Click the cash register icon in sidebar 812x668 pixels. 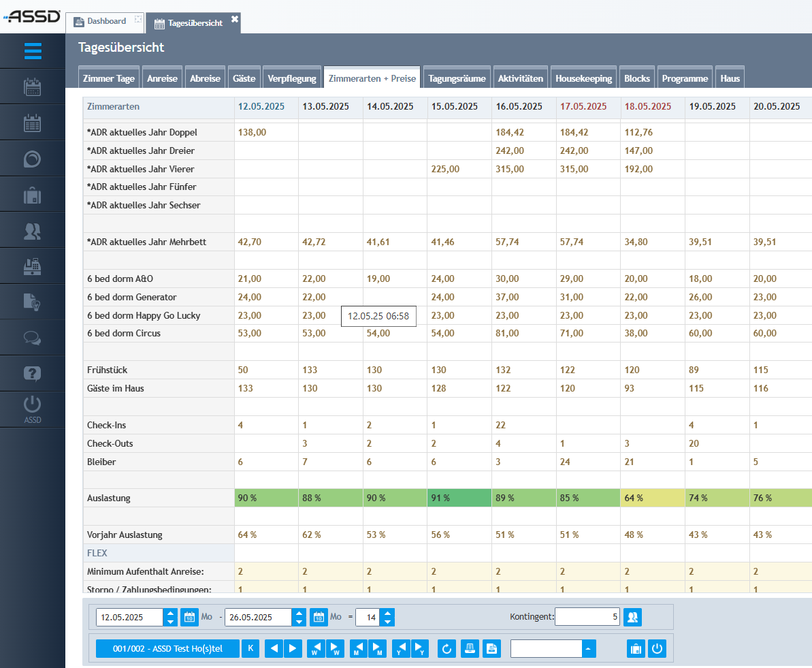click(x=33, y=266)
